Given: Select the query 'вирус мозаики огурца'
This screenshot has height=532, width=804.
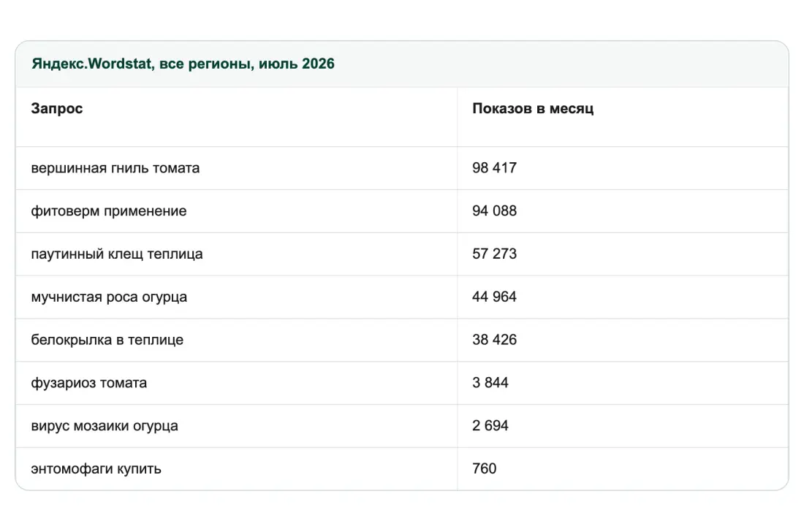Looking at the screenshot, I should pos(105,426).
